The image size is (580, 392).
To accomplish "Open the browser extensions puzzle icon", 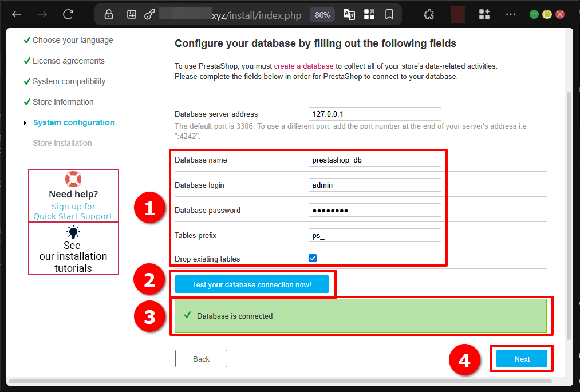I will (428, 14).
